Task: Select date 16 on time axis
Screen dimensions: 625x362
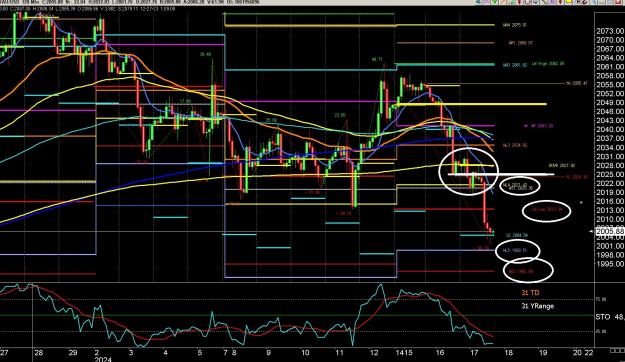Action: click(x=440, y=353)
